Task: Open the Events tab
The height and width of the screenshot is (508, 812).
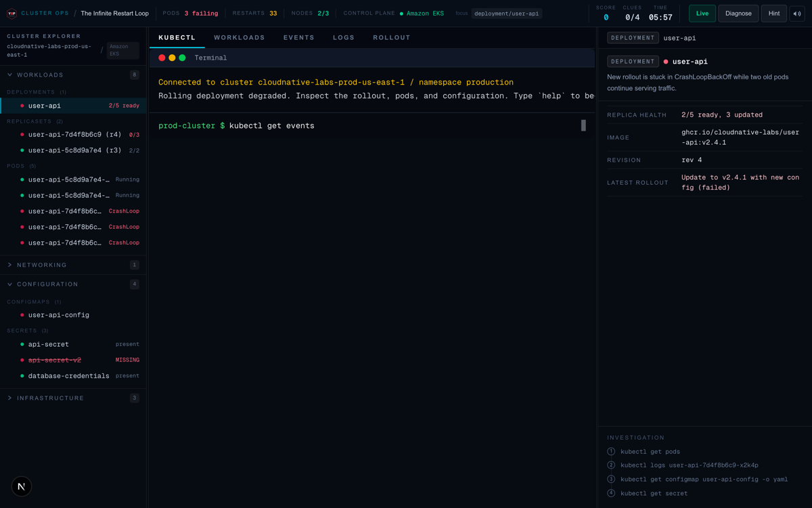Action: [x=299, y=38]
